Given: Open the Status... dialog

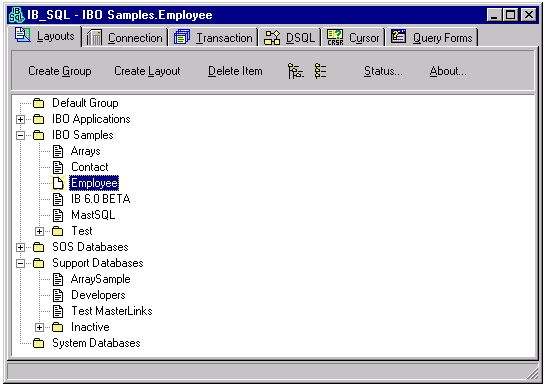Looking at the screenshot, I should point(383,71).
